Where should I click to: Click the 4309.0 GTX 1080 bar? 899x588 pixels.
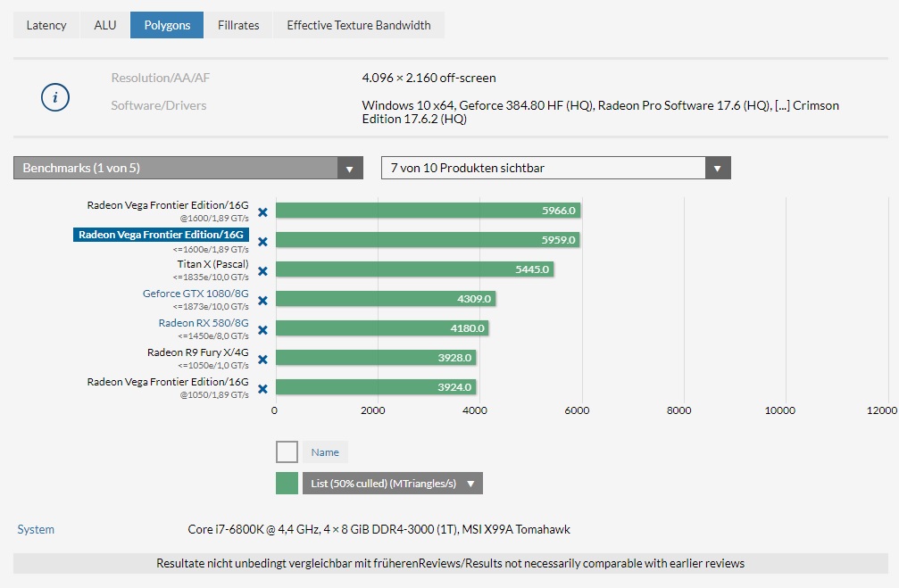pyautogui.click(x=386, y=299)
